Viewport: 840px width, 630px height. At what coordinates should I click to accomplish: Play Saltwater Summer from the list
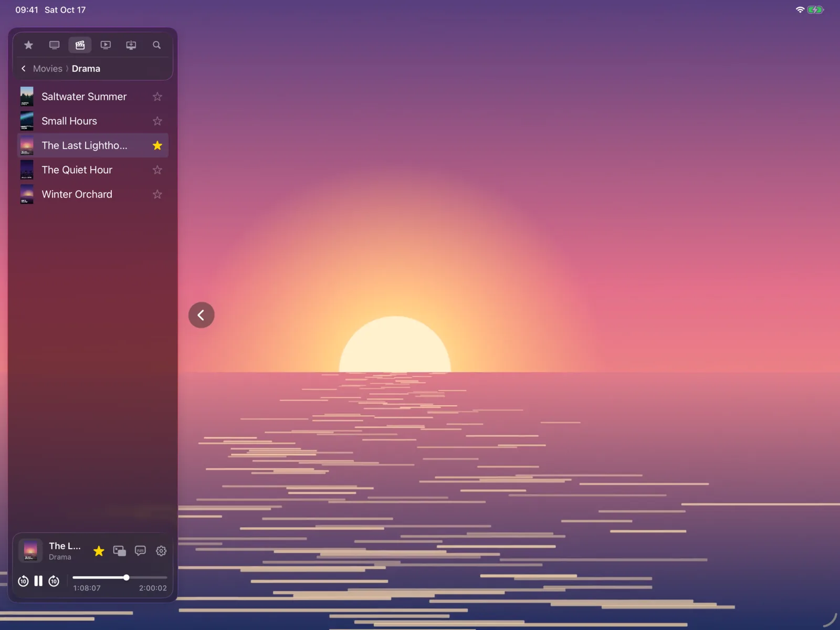point(93,97)
